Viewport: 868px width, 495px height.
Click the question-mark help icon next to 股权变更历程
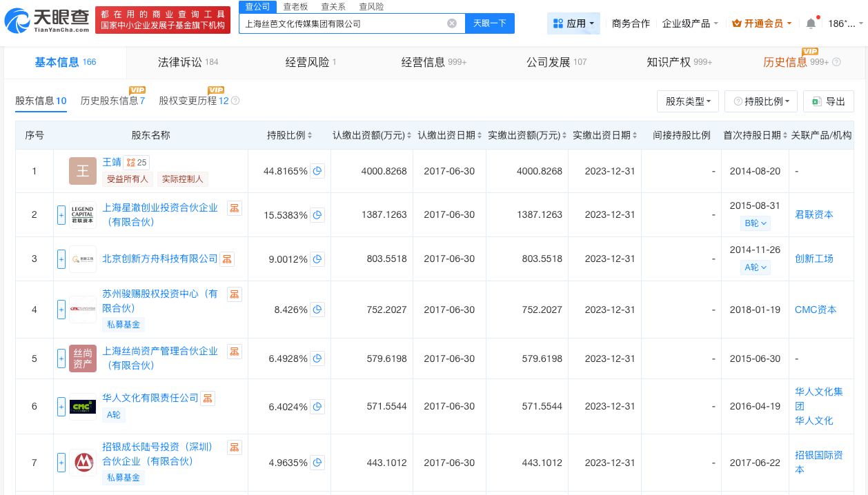[235, 101]
